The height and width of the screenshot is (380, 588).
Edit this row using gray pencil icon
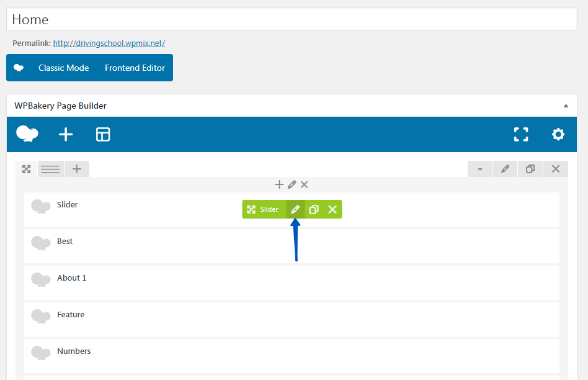pos(505,169)
